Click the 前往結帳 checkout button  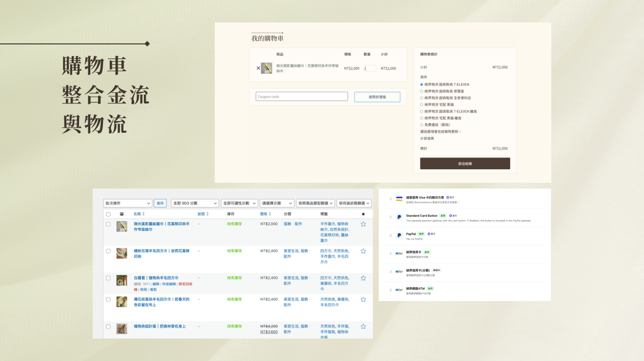464,163
